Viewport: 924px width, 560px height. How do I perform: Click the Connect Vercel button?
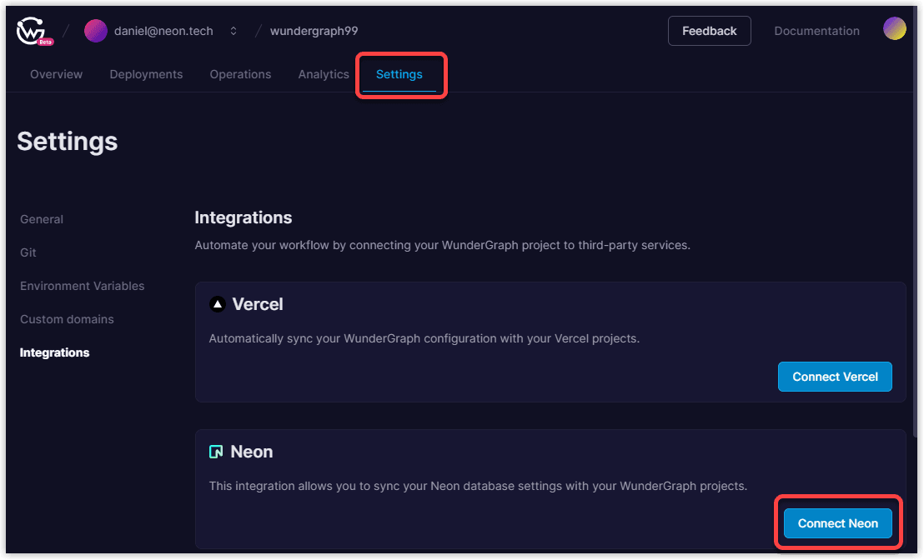tap(835, 377)
